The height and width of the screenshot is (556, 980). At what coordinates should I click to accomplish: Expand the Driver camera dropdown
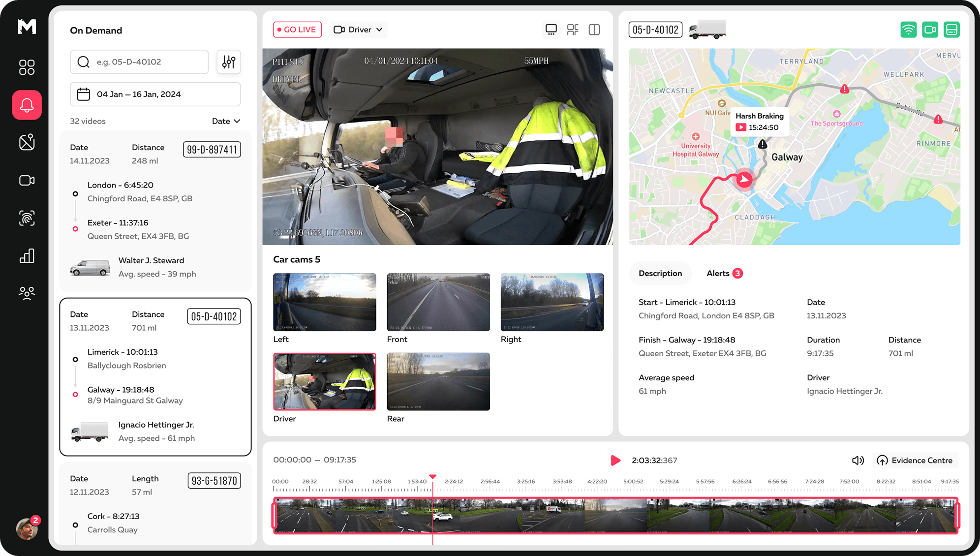click(358, 30)
